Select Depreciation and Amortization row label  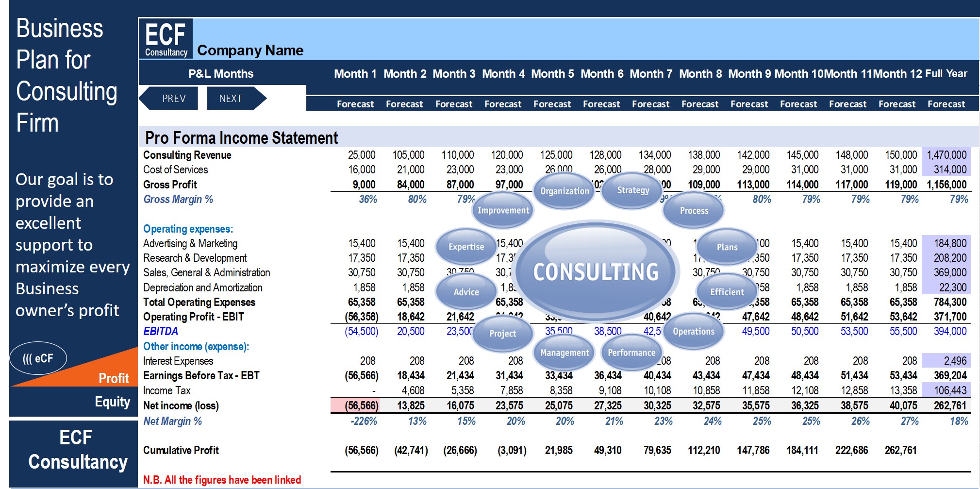202,287
